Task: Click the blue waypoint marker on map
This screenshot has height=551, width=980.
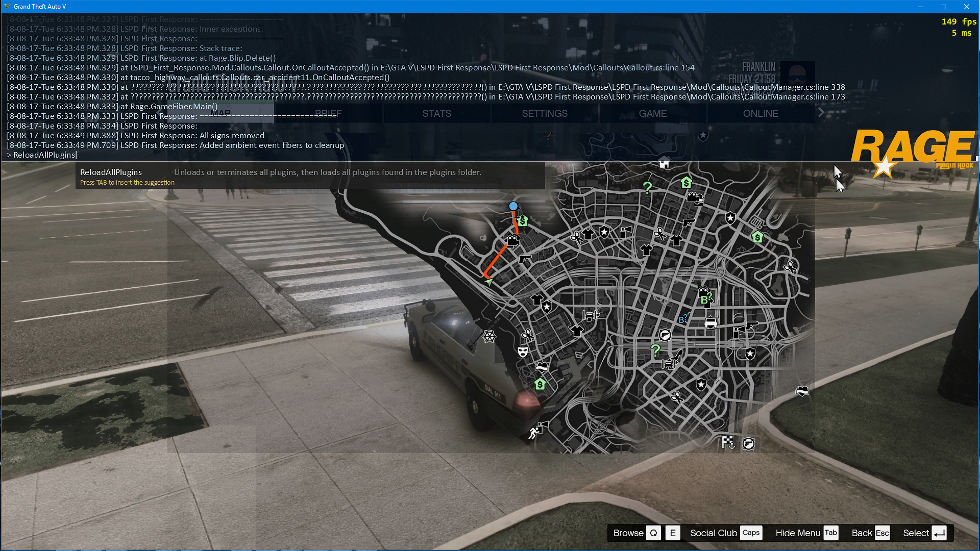Action: tap(513, 206)
